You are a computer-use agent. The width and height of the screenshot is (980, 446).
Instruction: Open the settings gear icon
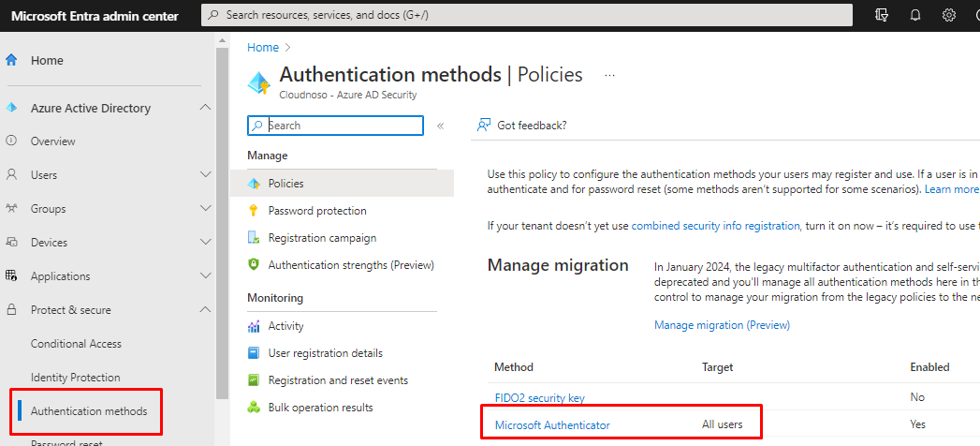tap(949, 15)
